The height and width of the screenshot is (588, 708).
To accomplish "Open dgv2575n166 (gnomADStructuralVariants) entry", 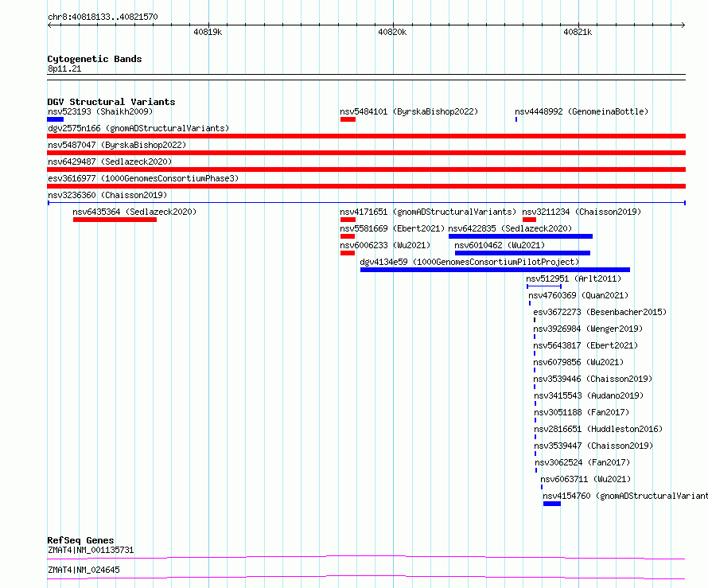I will click(138, 128).
